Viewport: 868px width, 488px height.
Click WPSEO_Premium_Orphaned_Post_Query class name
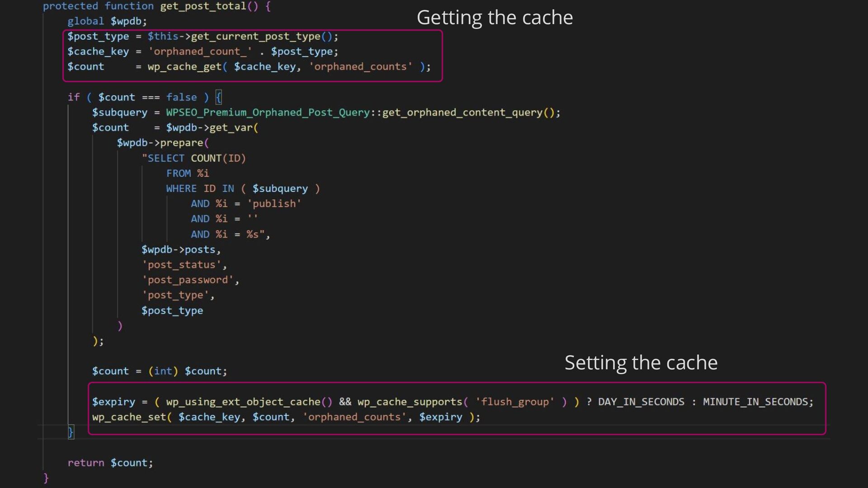[268, 113]
